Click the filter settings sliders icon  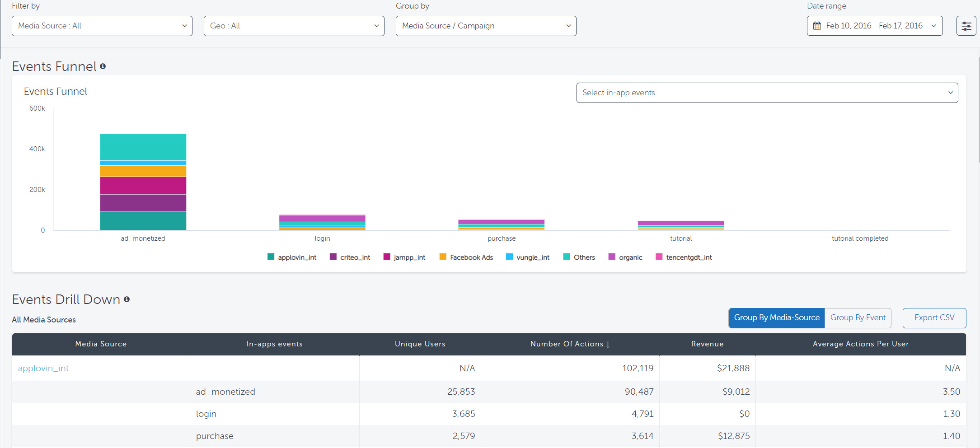tap(966, 26)
